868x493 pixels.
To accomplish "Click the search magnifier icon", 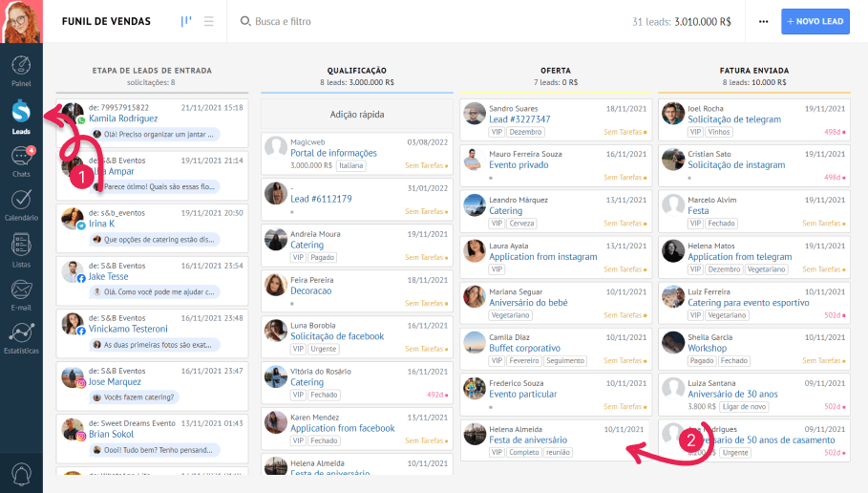I will [245, 21].
